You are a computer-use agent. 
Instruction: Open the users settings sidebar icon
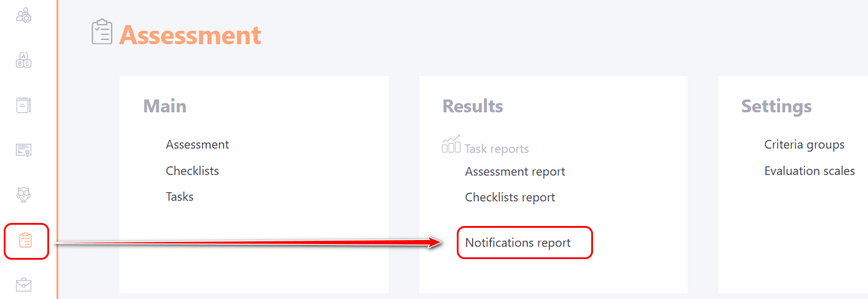(24, 16)
